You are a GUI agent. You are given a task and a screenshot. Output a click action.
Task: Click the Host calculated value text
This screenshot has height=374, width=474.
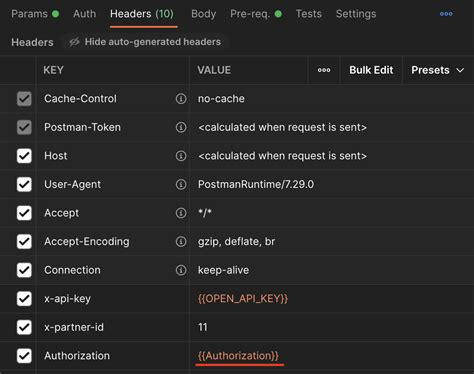pyautogui.click(x=282, y=156)
